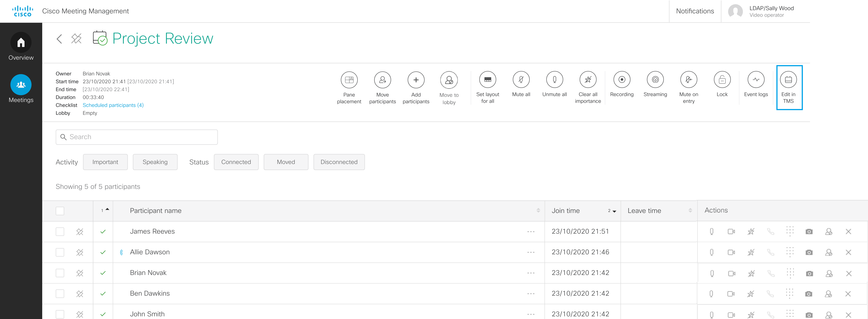Add participants to the Project Review meeting
Image resolution: width=868 pixels, height=319 pixels.
coord(416,80)
